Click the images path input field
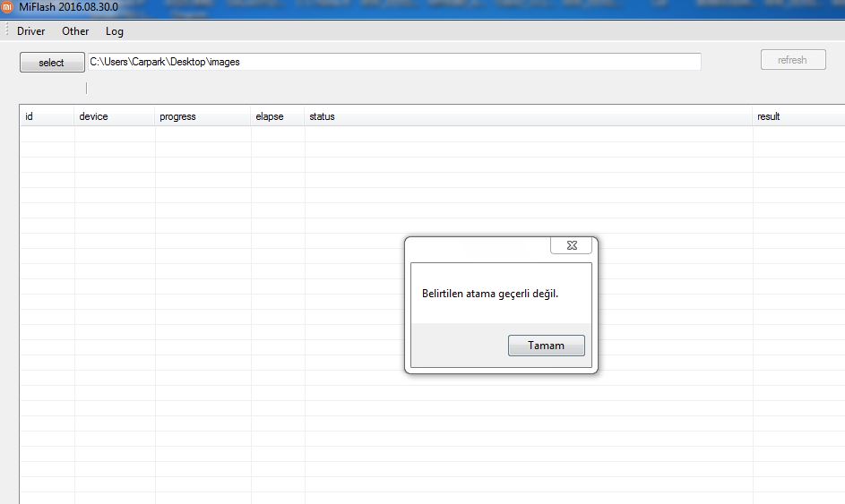The height and width of the screenshot is (504, 845). (394, 62)
